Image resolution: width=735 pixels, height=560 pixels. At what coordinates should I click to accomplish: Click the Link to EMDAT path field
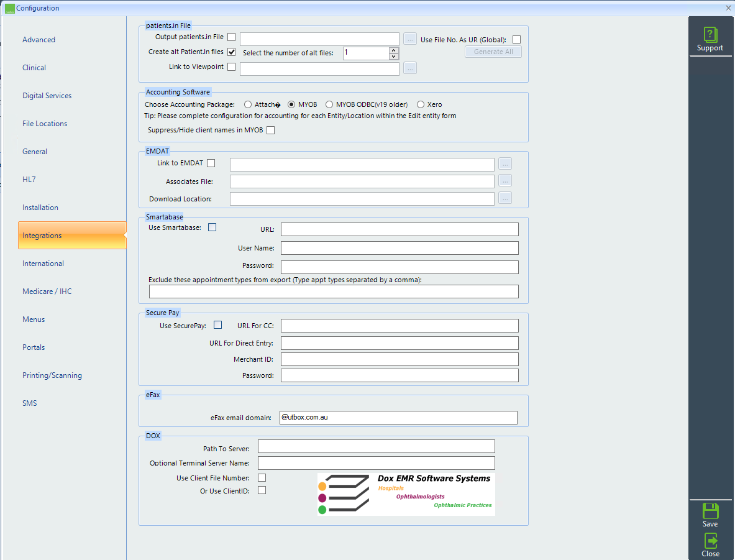(x=362, y=165)
